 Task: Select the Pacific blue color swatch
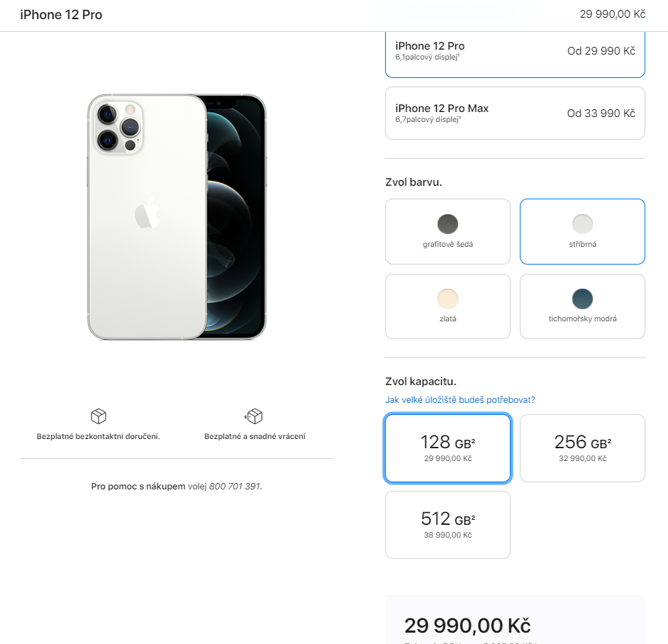point(582,299)
